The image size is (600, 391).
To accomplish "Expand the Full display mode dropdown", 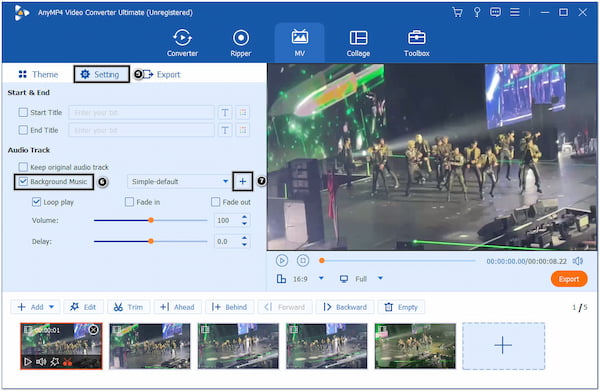I will tap(380, 278).
